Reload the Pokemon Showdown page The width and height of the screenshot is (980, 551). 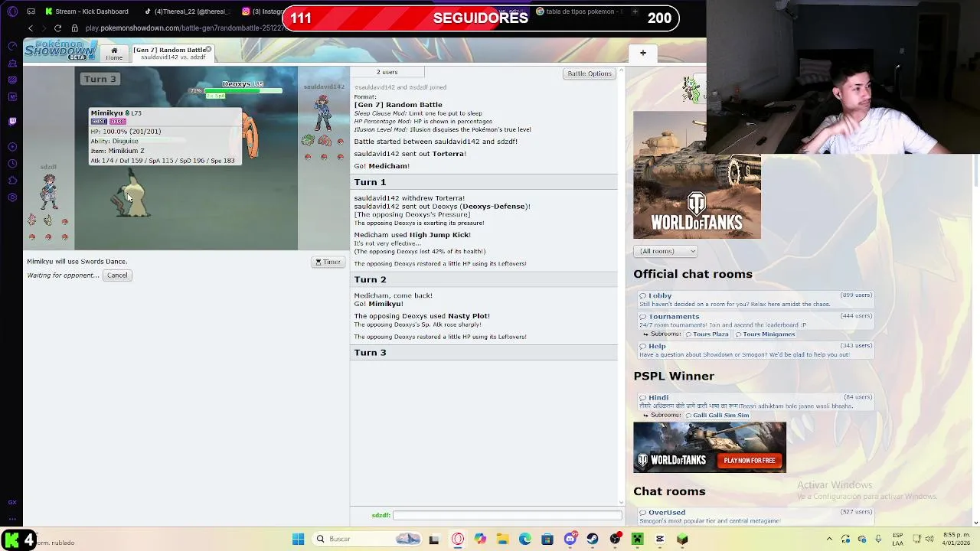click(57, 28)
